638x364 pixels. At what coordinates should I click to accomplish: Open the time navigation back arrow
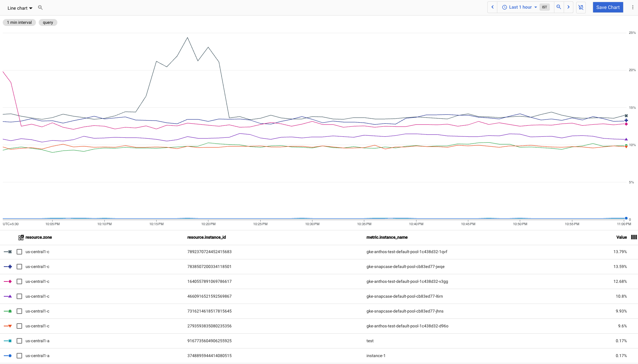(x=492, y=7)
